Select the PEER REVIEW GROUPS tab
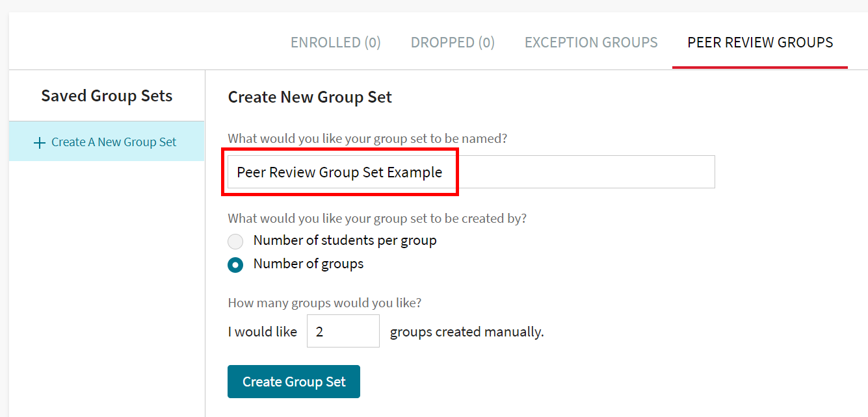The width and height of the screenshot is (868, 417). point(759,42)
